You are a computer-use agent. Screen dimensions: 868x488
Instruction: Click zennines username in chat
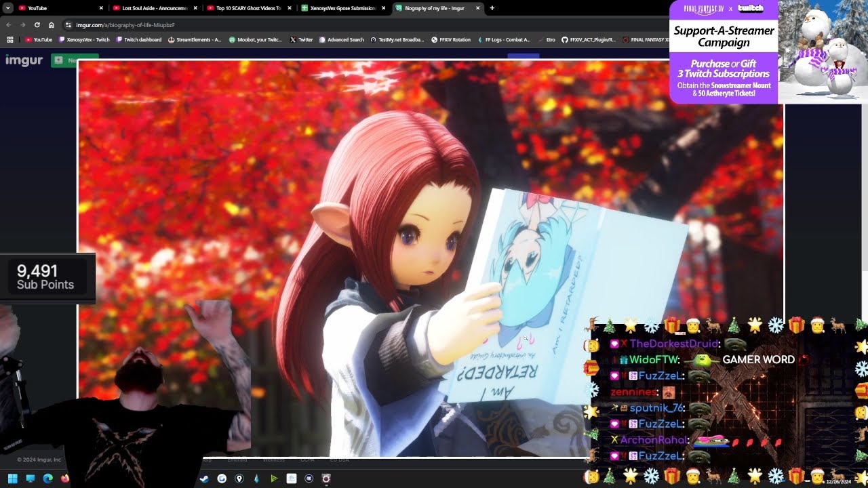pyautogui.click(x=633, y=392)
